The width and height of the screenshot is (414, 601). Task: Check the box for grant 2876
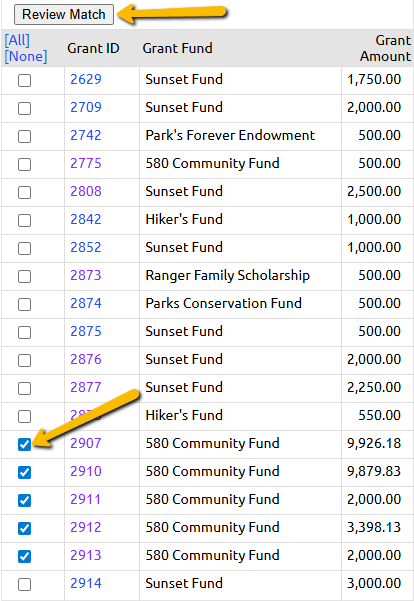click(x=25, y=360)
